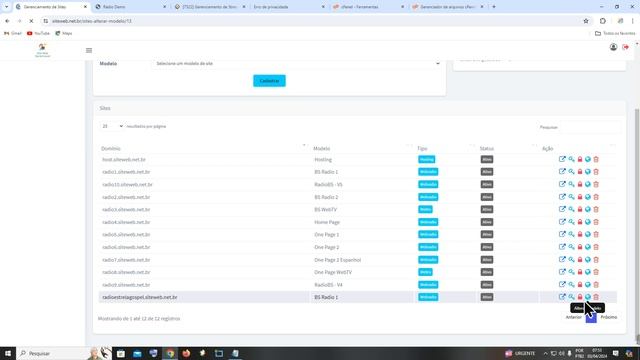Viewport: 640px width, 360px height.
Task: Click the key icon for radio2.siteweb.net.br
Action: pyautogui.click(x=571, y=197)
